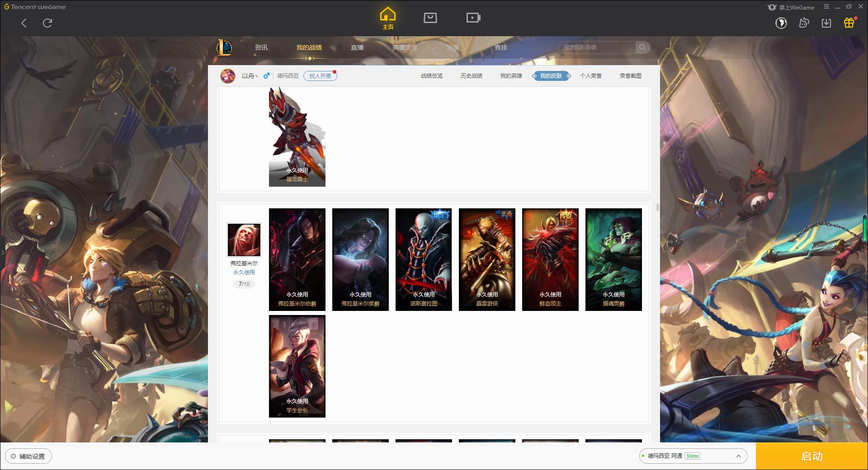868x470 pixels.
Task: Click the player name 以舟
Action: tap(250, 76)
